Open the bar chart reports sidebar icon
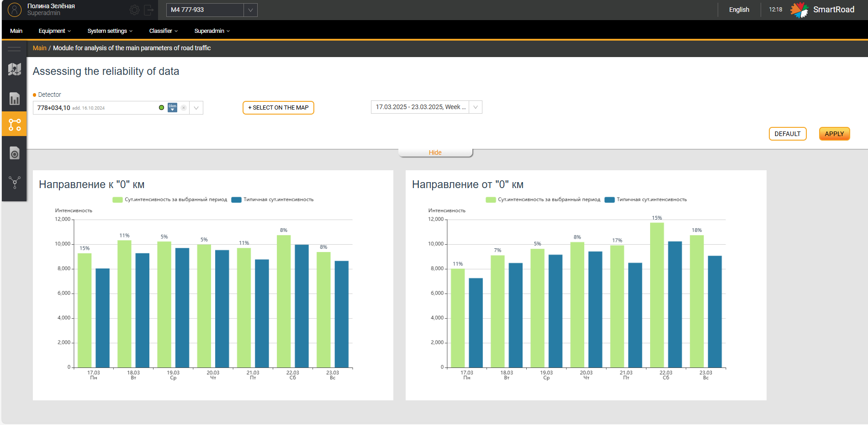This screenshot has height=425, width=868. point(14,99)
